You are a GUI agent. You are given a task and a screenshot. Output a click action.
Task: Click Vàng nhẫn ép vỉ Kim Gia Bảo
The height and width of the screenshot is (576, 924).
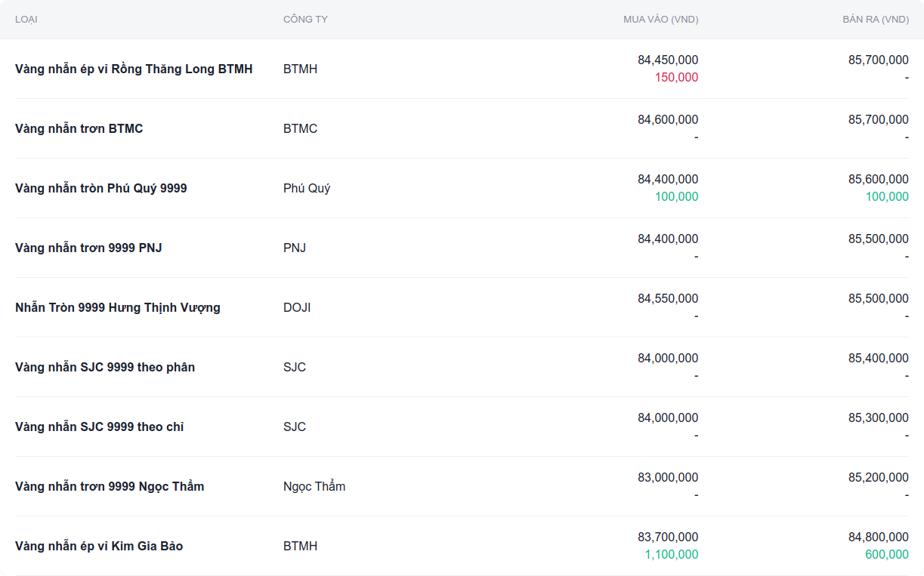click(99, 547)
